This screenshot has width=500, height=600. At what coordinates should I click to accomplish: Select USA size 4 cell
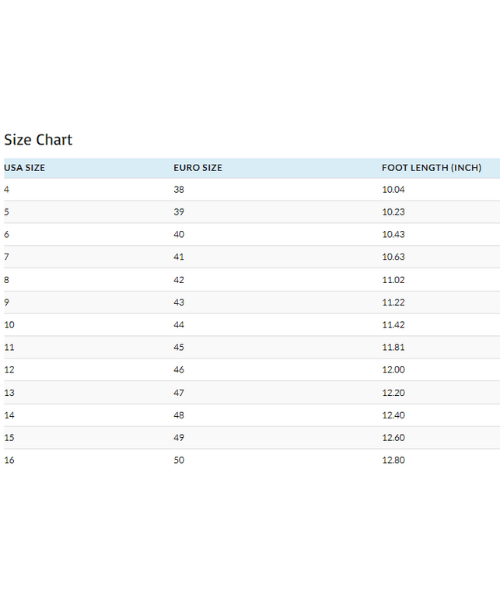click(7, 189)
